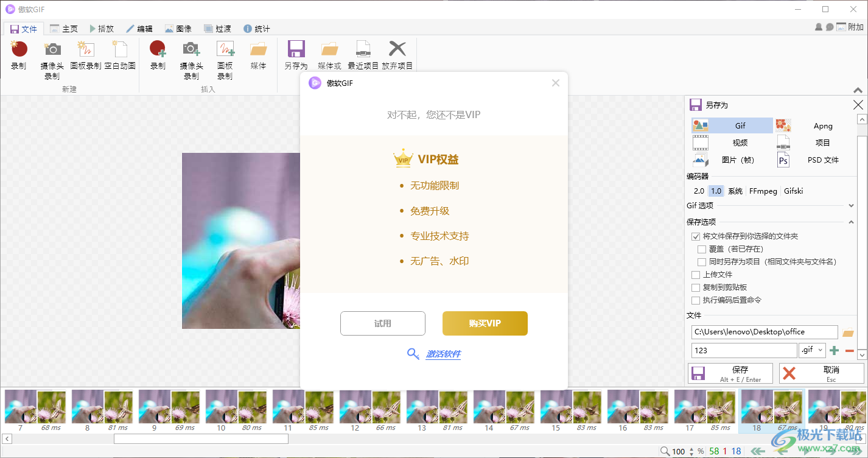Enable Overwrite (覆盖) if exists checkbox
The width and height of the screenshot is (868, 458).
coord(702,248)
